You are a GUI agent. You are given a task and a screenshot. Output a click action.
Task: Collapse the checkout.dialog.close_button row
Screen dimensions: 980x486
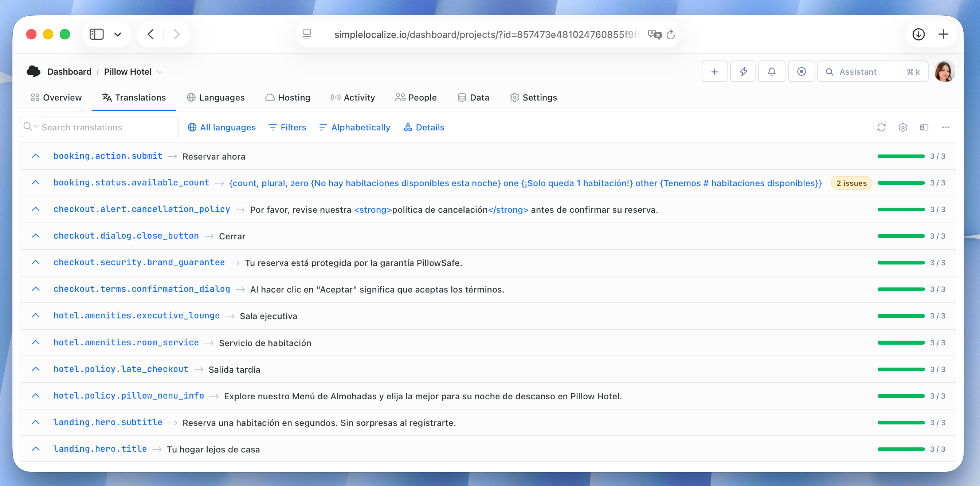tap(35, 236)
